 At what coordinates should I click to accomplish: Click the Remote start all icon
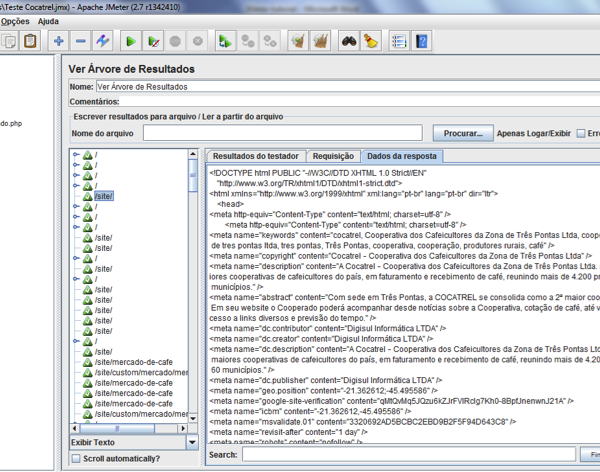point(225,41)
